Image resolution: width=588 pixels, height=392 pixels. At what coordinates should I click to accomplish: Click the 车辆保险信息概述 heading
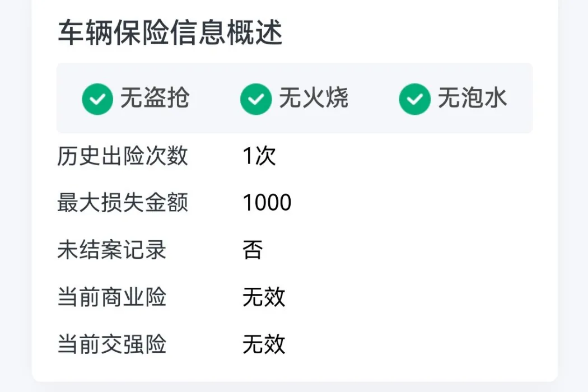pyautogui.click(x=170, y=32)
